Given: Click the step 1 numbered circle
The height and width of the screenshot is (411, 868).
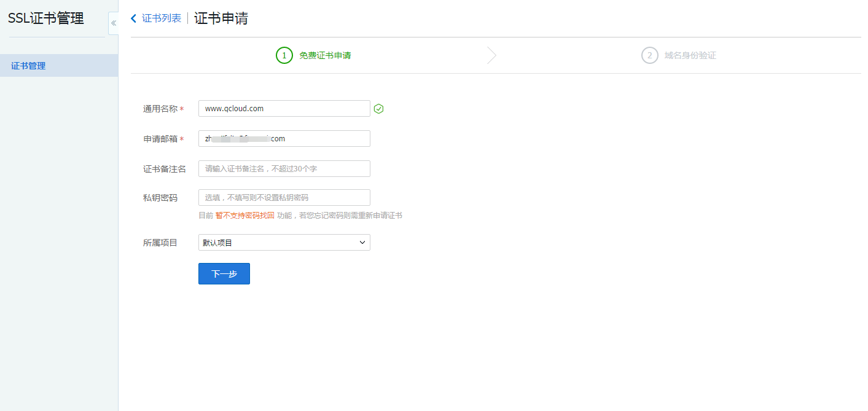Looking at the screenshot, I should pos(284,55).
